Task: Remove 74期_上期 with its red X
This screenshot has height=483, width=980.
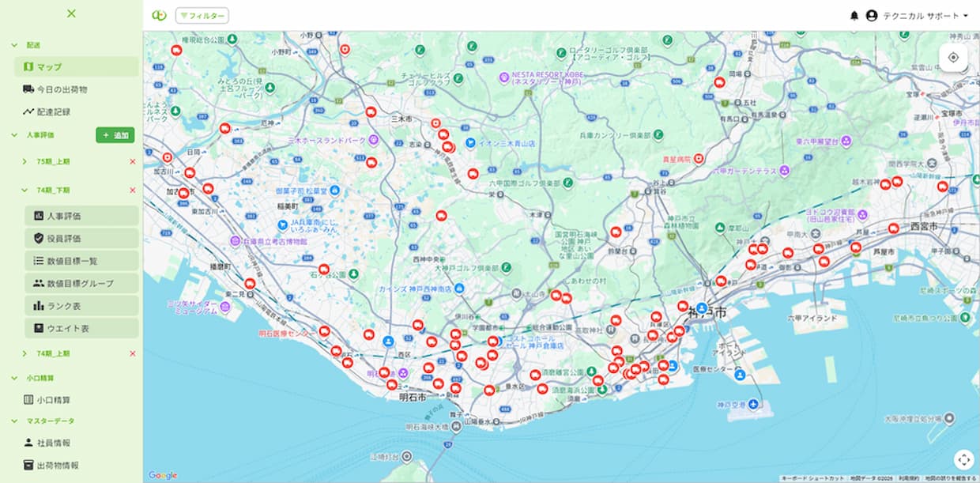Action: (132, 353)
